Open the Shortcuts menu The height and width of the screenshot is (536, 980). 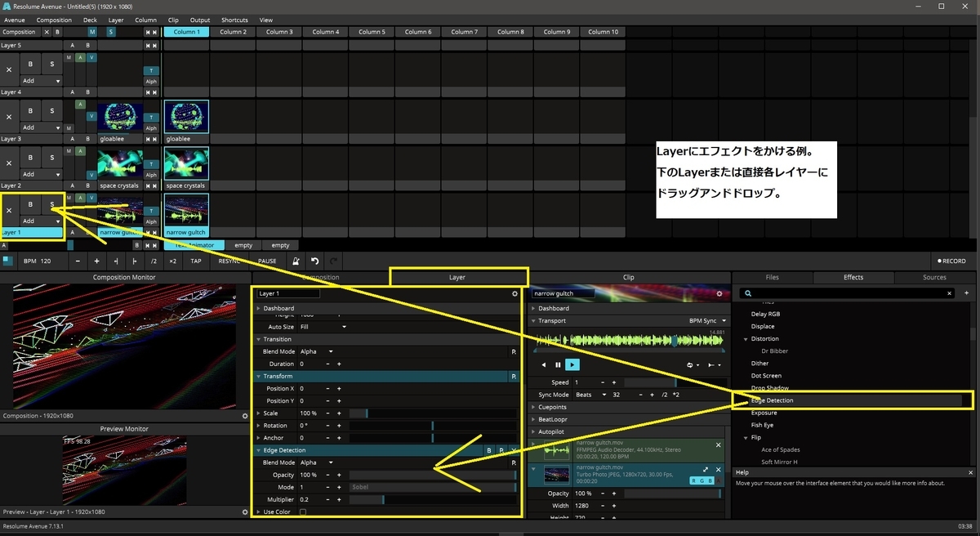click(235, 20)
